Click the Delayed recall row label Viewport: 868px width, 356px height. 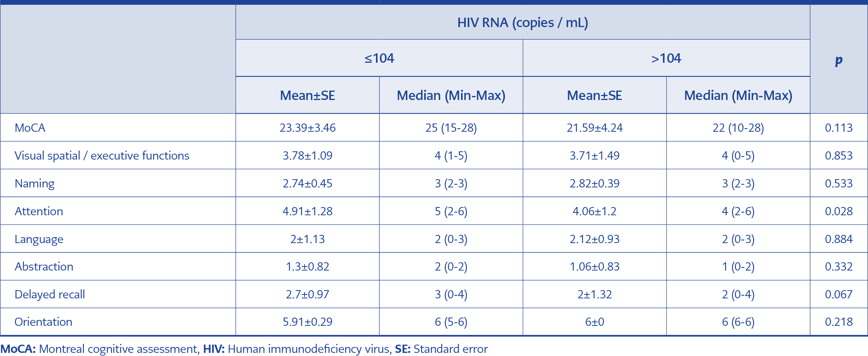pyautogui.click(x=50, y=294)
